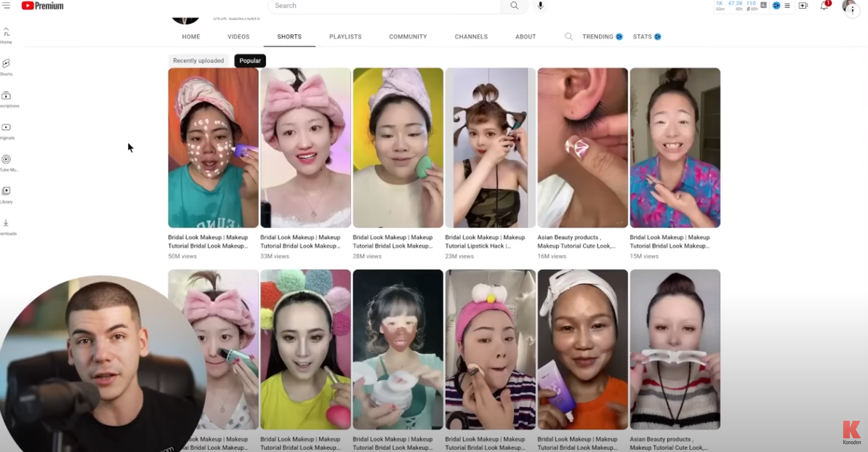Open 'Tutorial Lipstick Hack' short title
Viewport: 868px width, 452px height.
pyautogui.click(x=485, y=241)
